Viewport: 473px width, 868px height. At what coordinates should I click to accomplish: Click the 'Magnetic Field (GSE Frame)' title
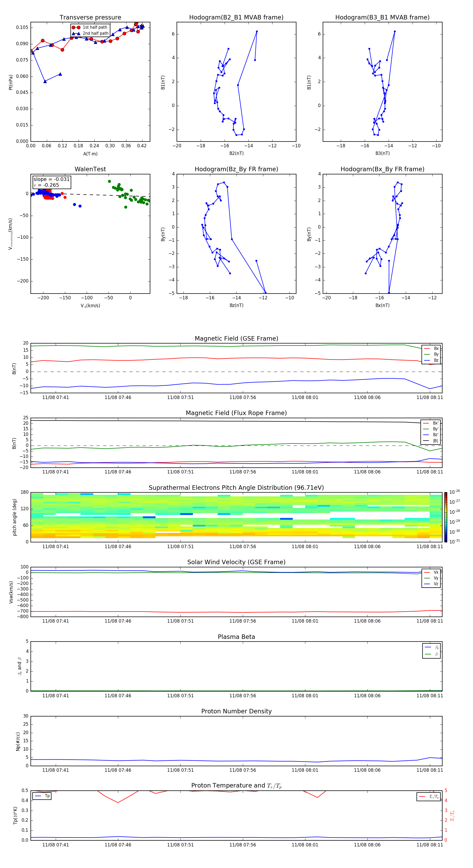(236, 339)
